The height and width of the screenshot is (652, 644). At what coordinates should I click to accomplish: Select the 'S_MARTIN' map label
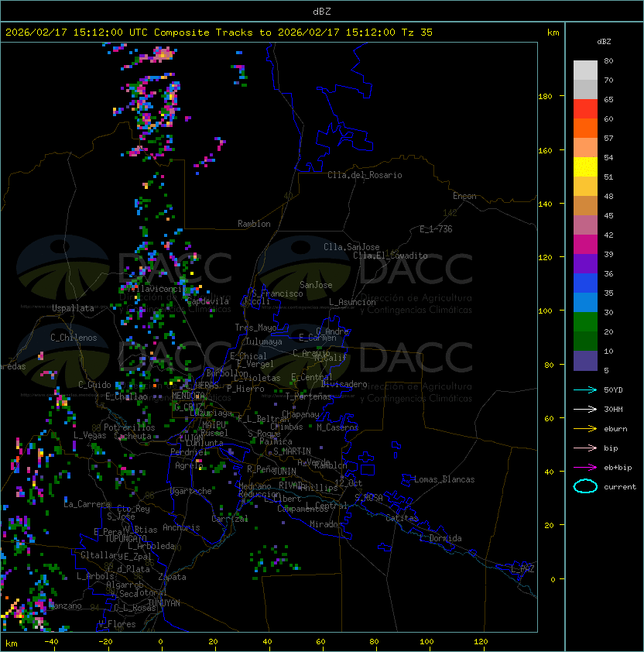(292, 451)
